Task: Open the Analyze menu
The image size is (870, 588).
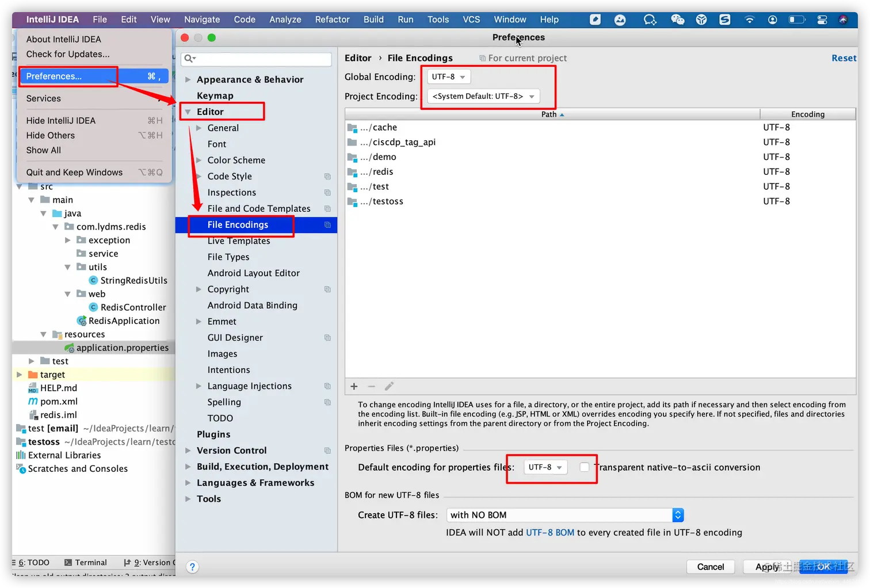Action: (285, 20)
